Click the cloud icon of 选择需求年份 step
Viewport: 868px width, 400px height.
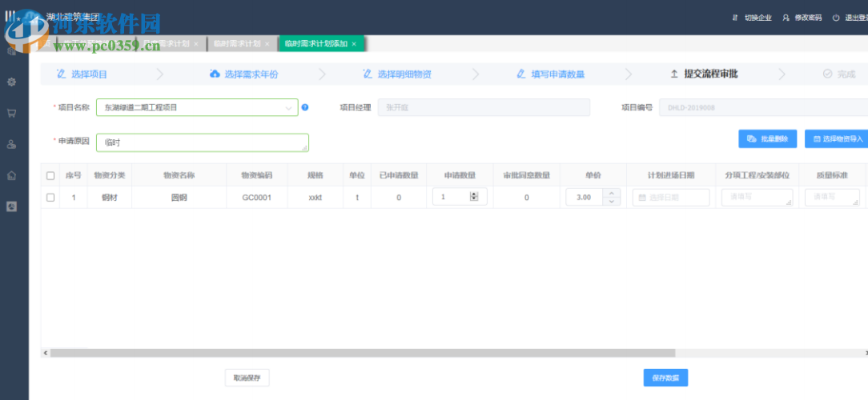tap(215, 74)
